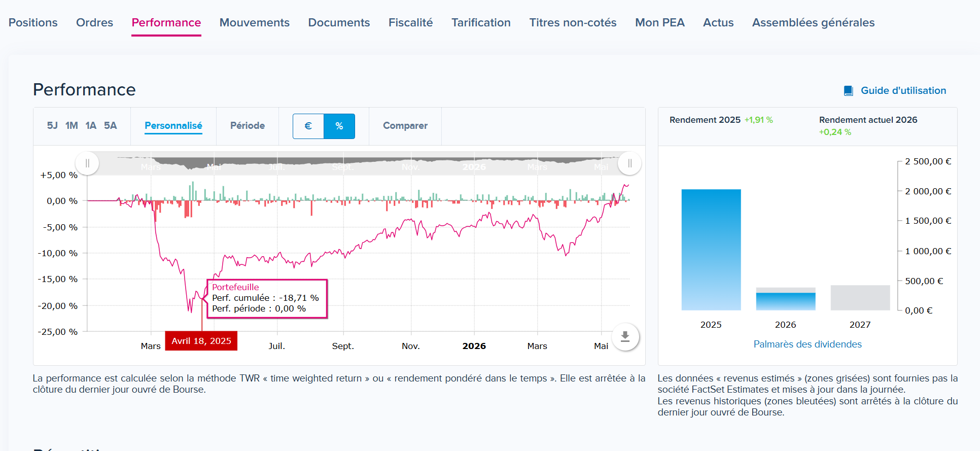Select the 1M time range

coord(72,126)
